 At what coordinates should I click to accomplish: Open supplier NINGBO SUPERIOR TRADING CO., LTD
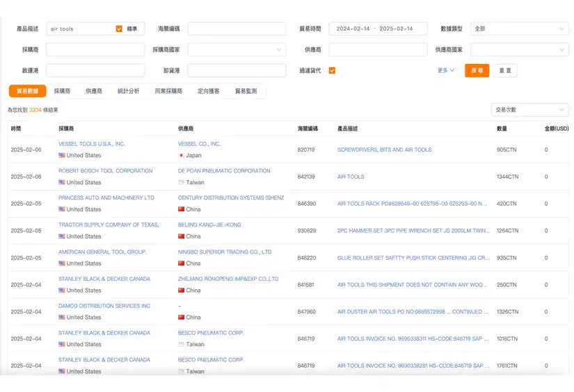[225, 252]
